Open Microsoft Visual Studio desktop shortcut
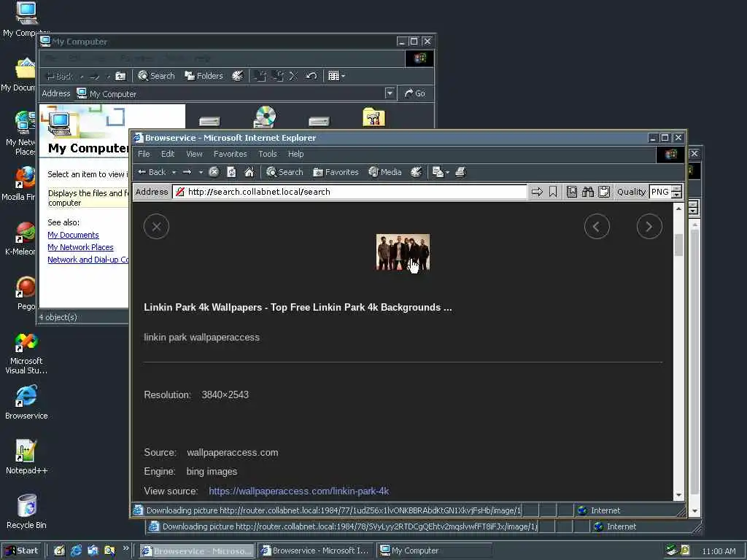This screenshot has height=560, width=747. click(x=26, y=354)
